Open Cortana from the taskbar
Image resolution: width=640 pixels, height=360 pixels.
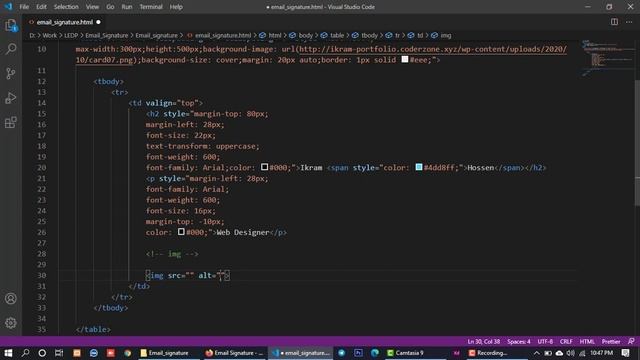[42, 353]
